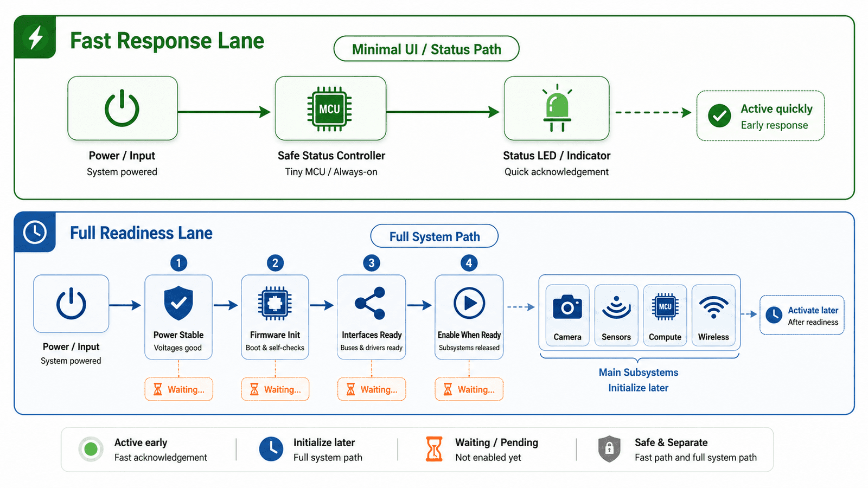
Task: Click hourglass icon under Interfaces Ready
Action: (x=350, y=389)
